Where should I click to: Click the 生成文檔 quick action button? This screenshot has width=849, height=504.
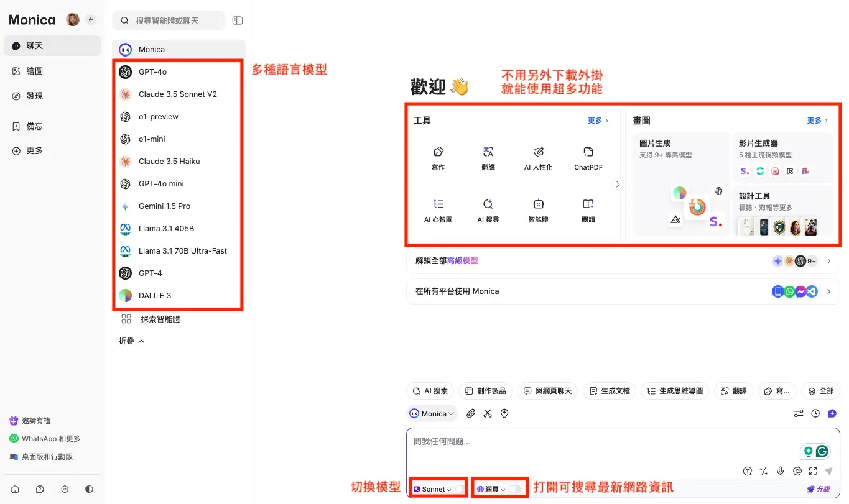[610, 391]
